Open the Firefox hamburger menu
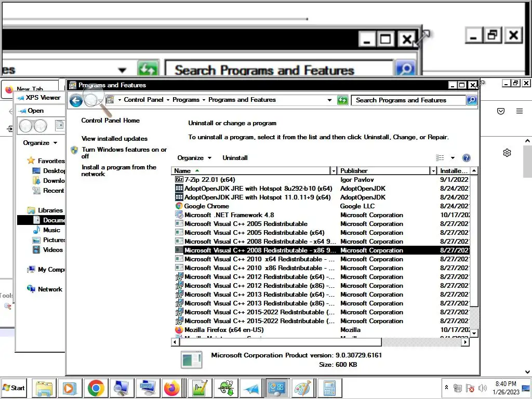The image size is (532, 399). (x=520, y=111)
